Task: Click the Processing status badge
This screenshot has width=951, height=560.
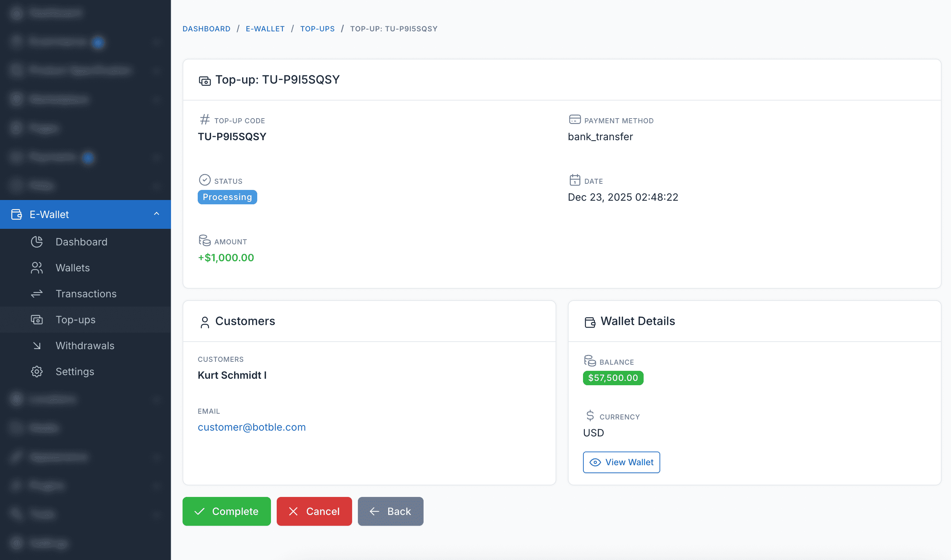Action: click(x=227, y=197)
